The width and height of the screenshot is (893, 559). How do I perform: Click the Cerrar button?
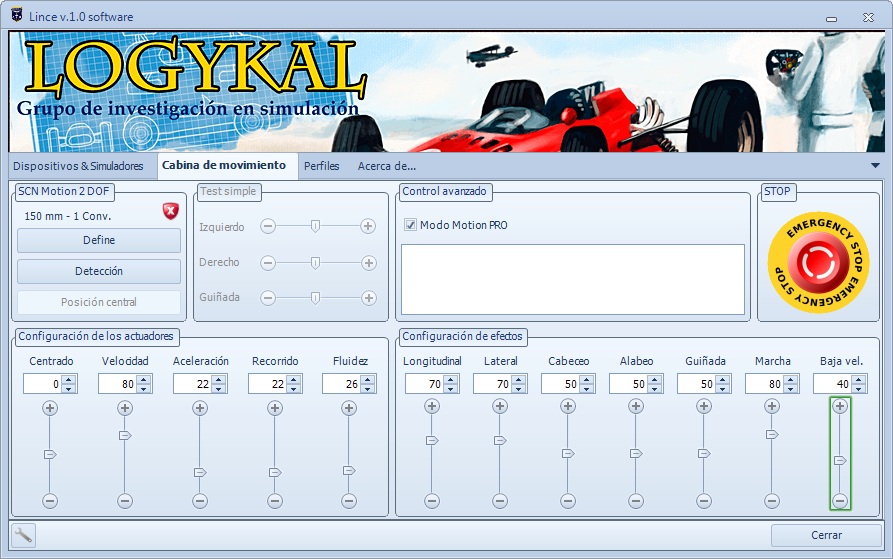click(x=826, y=535)
